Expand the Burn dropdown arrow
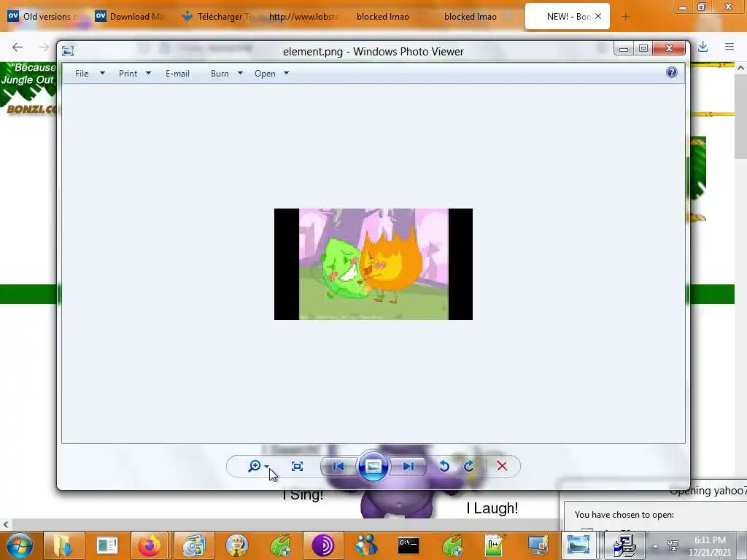The width and height of the screenshot is (747, 560). (240, 74)
